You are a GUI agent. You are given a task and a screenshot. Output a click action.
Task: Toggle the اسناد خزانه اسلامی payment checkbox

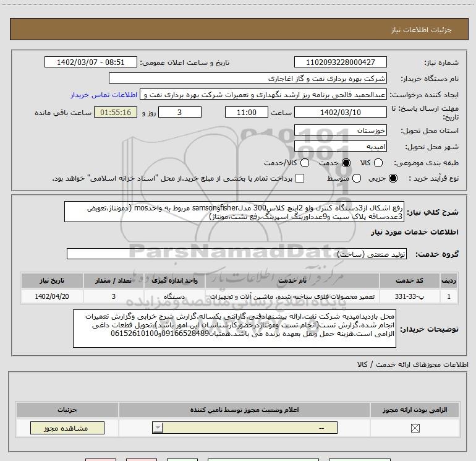pos(300,178)
